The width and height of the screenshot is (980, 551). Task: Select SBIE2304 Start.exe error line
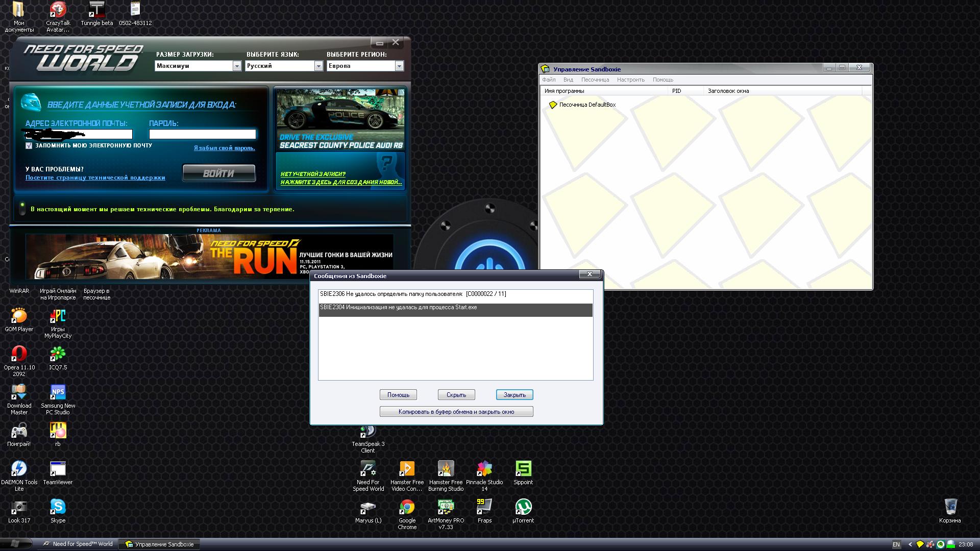coord(455,310)
